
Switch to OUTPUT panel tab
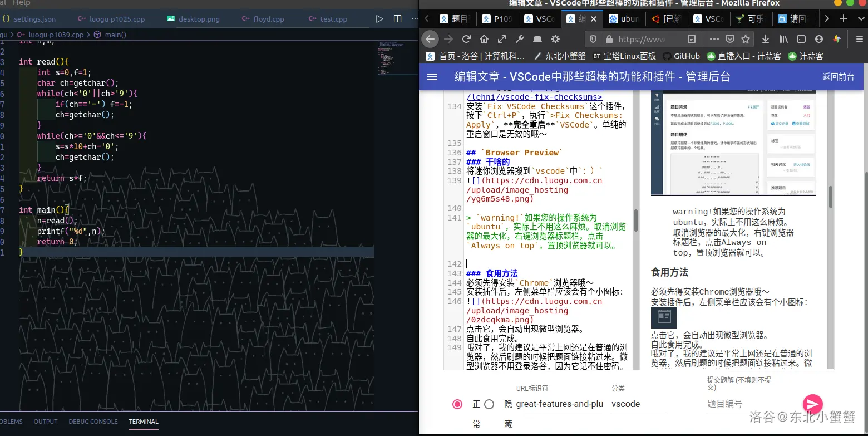[x=46, y=422]
